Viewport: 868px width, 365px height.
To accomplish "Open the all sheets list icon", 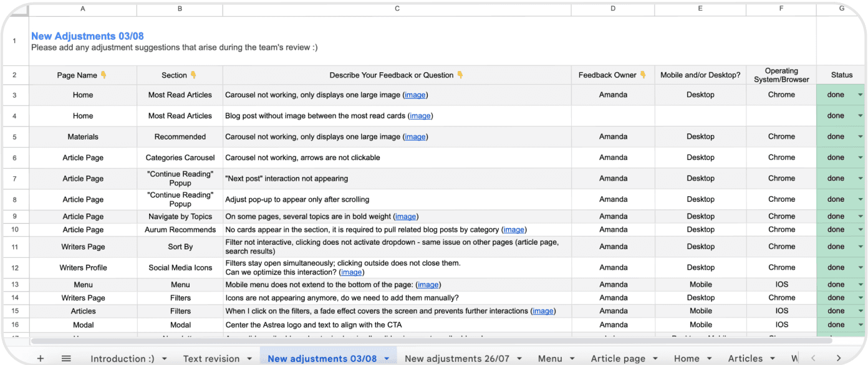I will pyautogui.click(x=66, y=358).
